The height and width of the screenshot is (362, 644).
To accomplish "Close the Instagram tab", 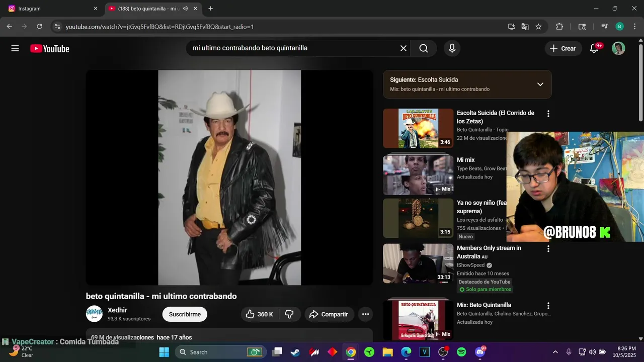I will (96, 9).
